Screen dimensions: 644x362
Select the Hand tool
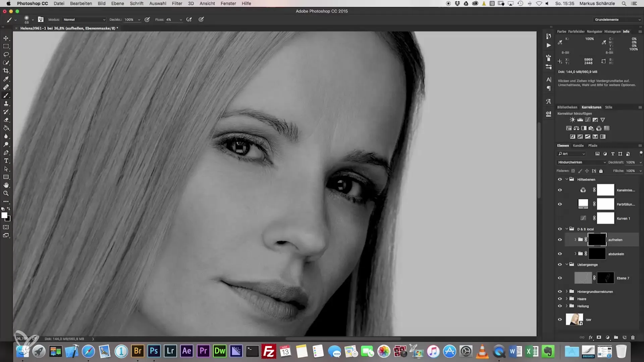pos(6,185)
